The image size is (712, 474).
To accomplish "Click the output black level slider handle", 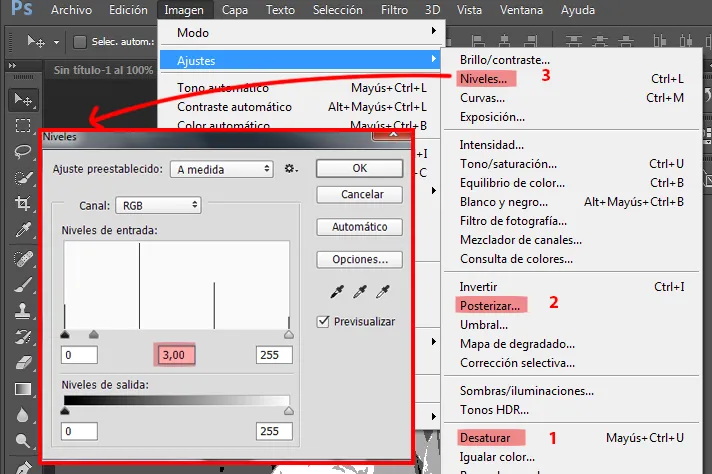I will (x=65, y=411).
